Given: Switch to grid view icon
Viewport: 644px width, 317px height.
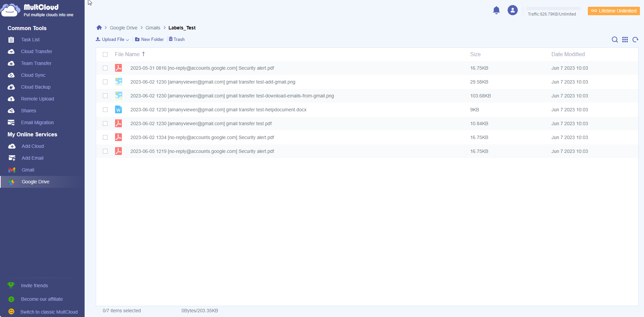Looking at the screenshot, I should (625, 40).
